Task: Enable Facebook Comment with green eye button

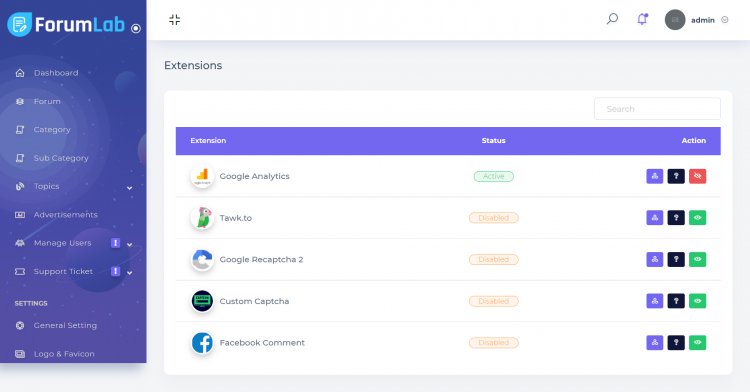Action: pyautogui.click(x=697, y=342)
